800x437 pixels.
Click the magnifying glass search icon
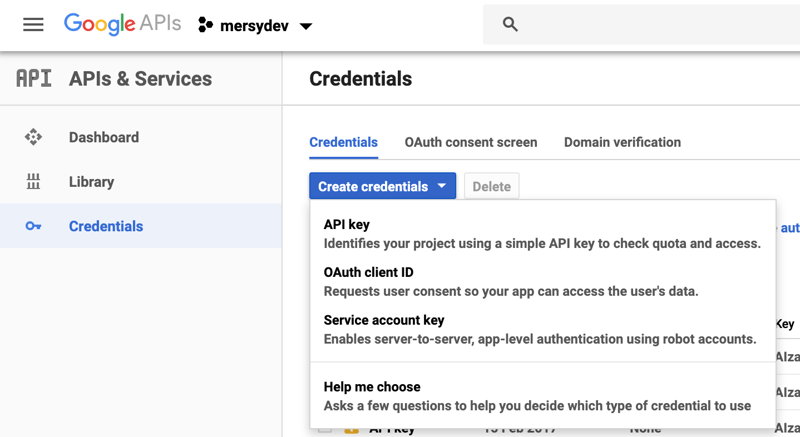510,25
